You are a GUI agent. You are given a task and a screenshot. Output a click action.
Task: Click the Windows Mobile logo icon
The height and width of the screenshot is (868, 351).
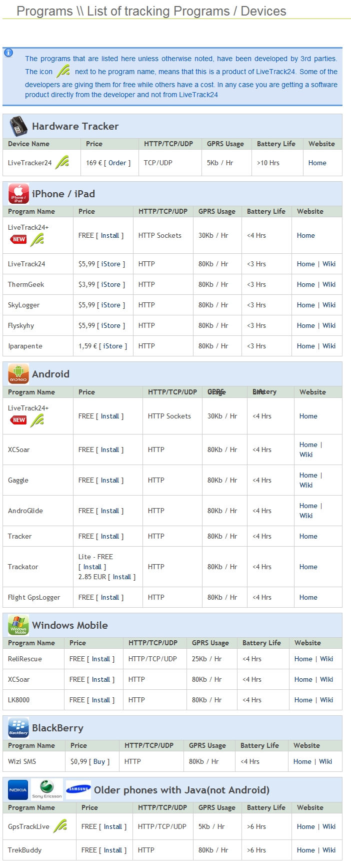18,625
